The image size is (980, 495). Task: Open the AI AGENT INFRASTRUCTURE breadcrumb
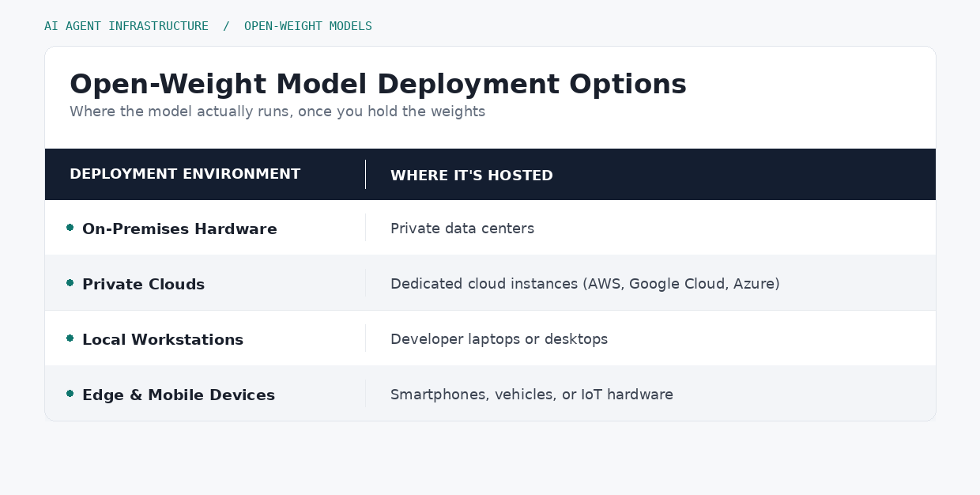[126, 26]
